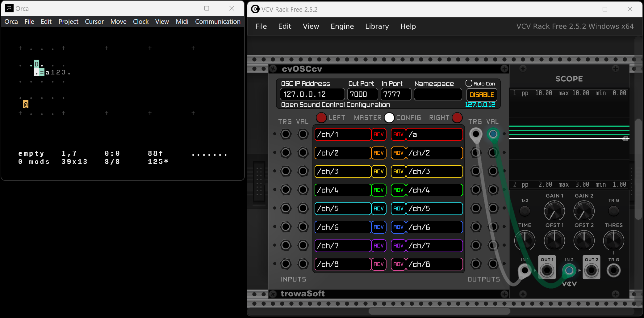Open the Orca File menu
Viewport: 644px width, 318px height.
coord(29,22)
